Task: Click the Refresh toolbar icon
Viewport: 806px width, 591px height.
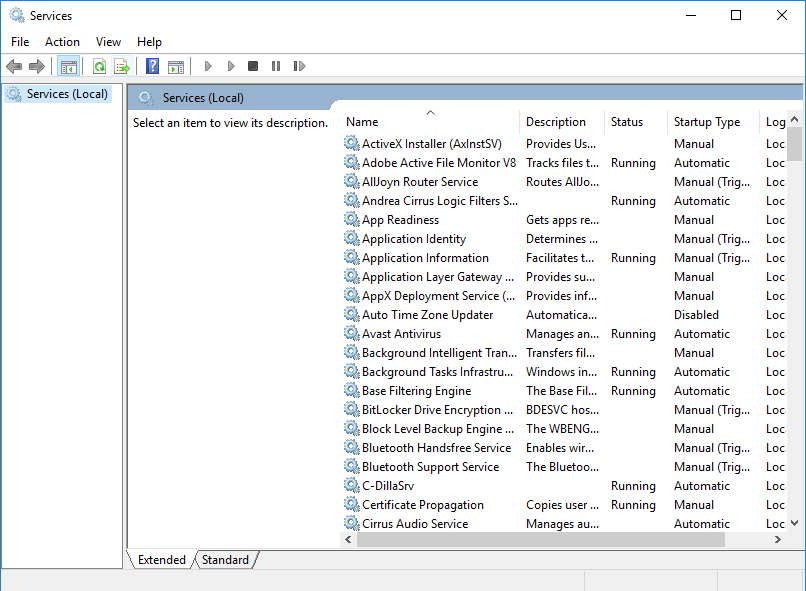Action: (99, 66)
